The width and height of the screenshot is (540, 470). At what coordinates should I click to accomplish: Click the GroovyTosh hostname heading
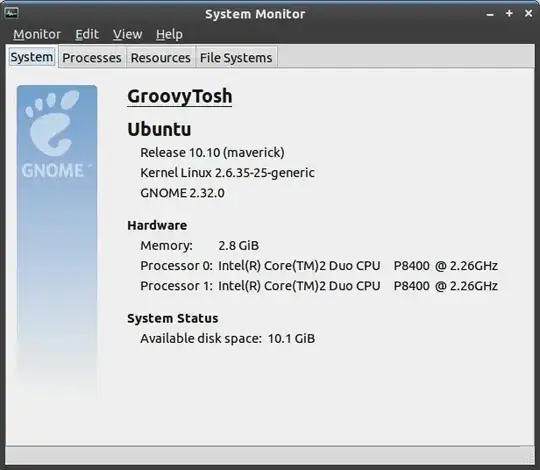(179, 96)
